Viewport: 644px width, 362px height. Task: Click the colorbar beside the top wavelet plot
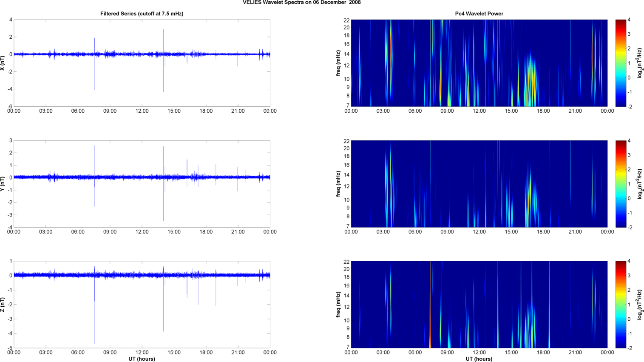621,63
